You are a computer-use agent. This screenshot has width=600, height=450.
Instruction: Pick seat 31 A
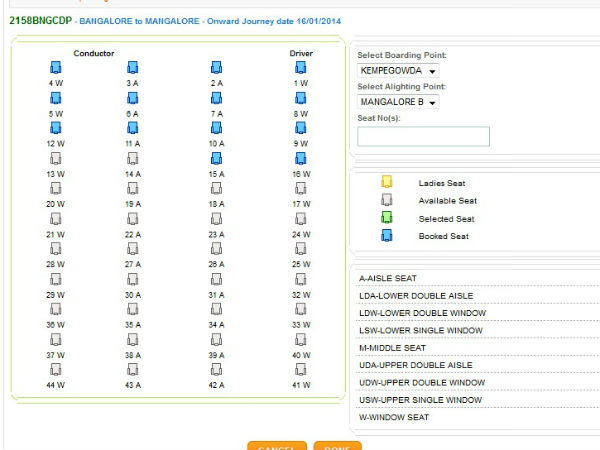point(216,279)
